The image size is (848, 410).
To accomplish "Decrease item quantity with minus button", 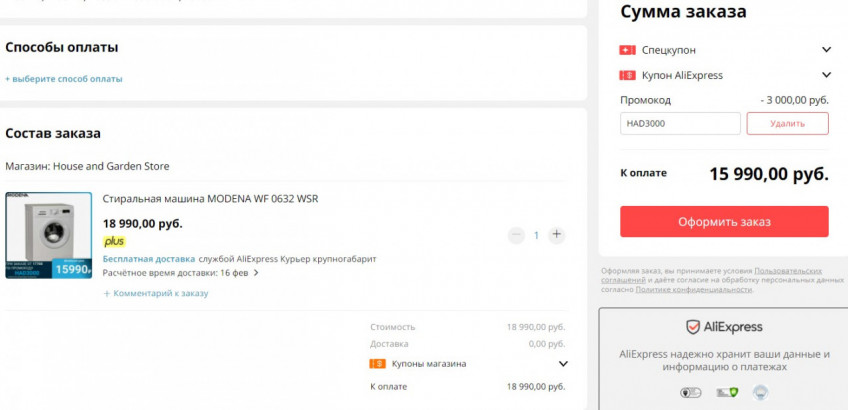I will 516,235.
